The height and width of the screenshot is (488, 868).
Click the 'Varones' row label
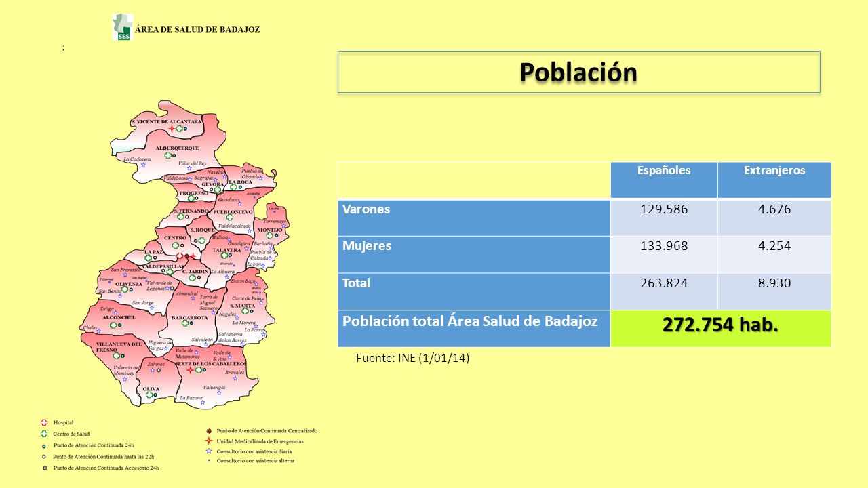coord(366,209)
